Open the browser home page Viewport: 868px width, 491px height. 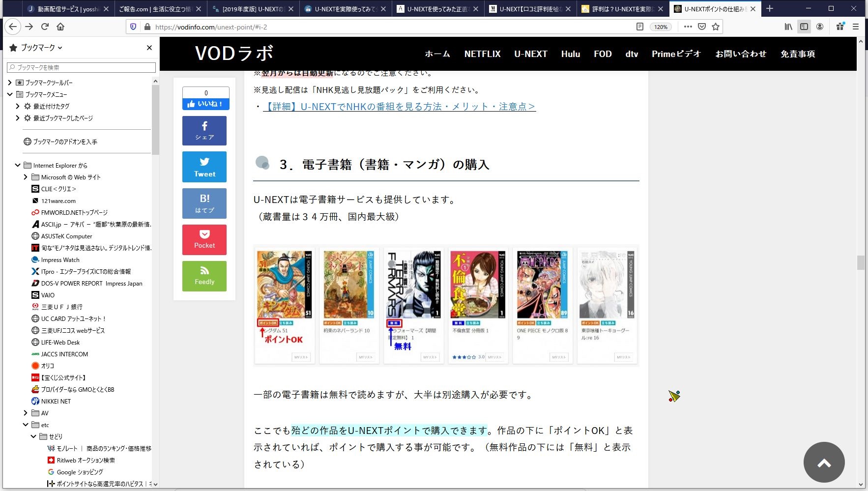(x=60, y=27)
